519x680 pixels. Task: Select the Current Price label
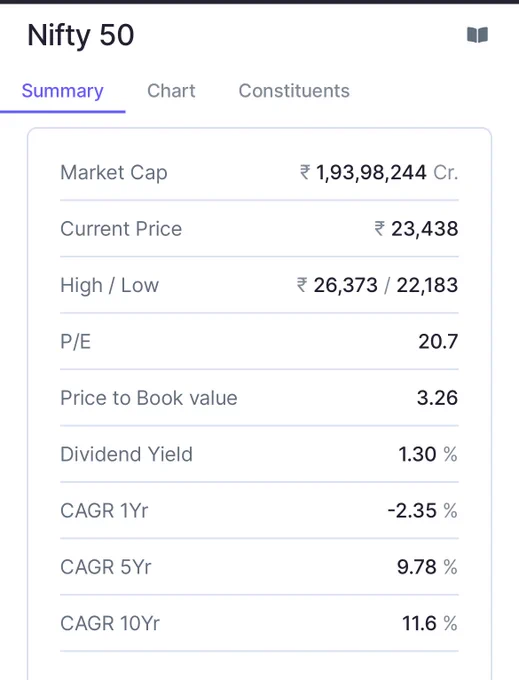click(121, 229)
